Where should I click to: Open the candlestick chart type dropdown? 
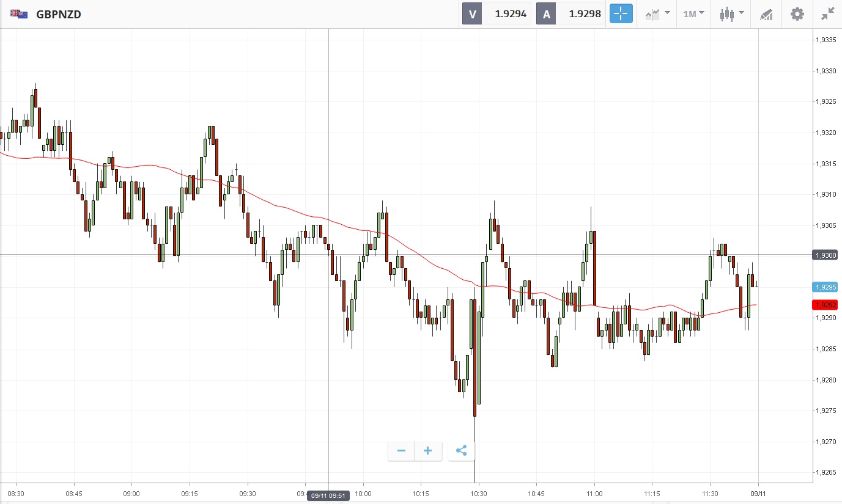coord(731,13)
